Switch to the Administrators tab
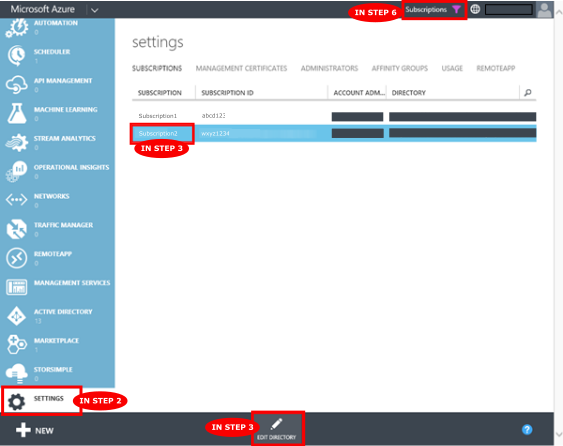 pos(329,68)
